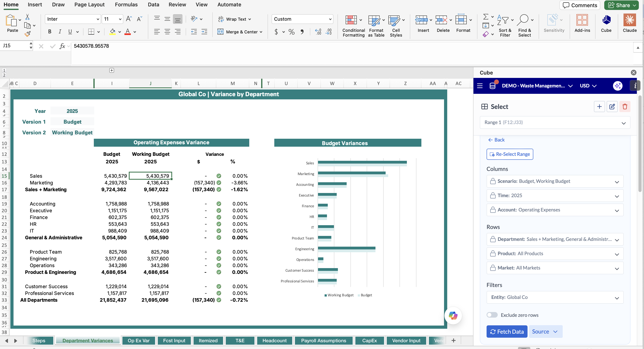Screen dimensions: 644x349
Task: Click Increase Decimal icon
Action: pyautogui.click(x=318, y=32)
